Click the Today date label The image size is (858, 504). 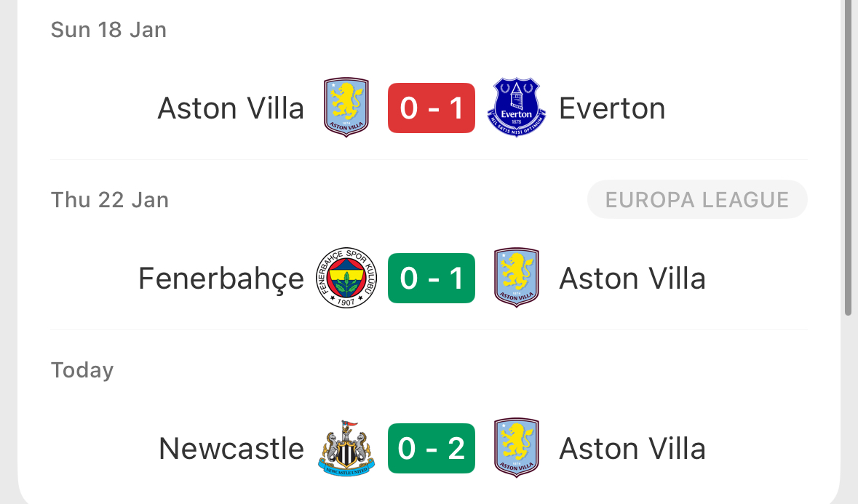point(82,370)
